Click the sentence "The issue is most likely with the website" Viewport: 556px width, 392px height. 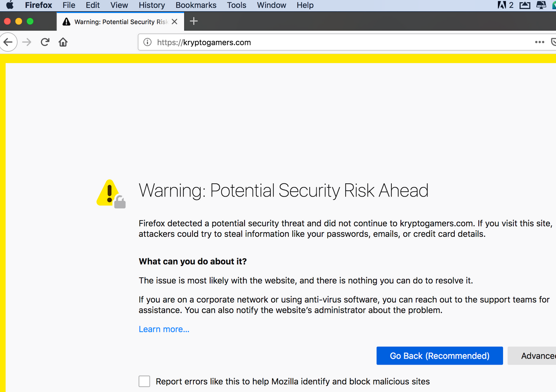pyautogui.click(x=217, y=281)
